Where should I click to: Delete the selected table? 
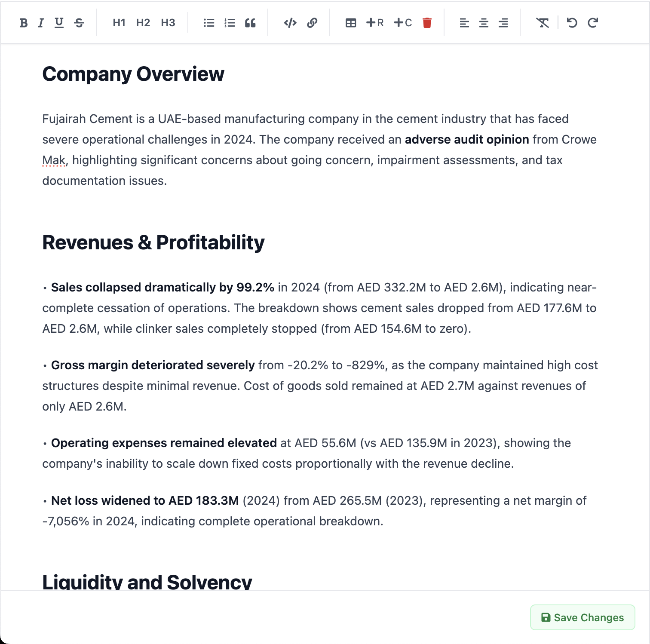click(x=427, y=23)
